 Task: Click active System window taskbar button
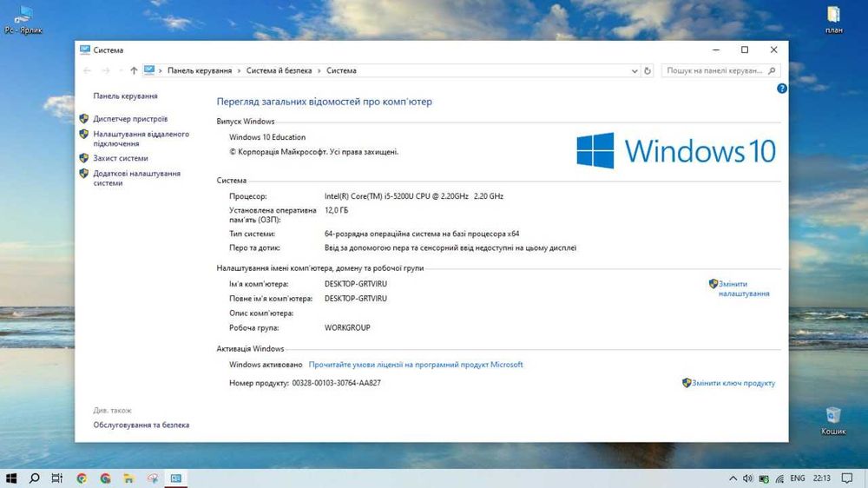pos(176,478)
